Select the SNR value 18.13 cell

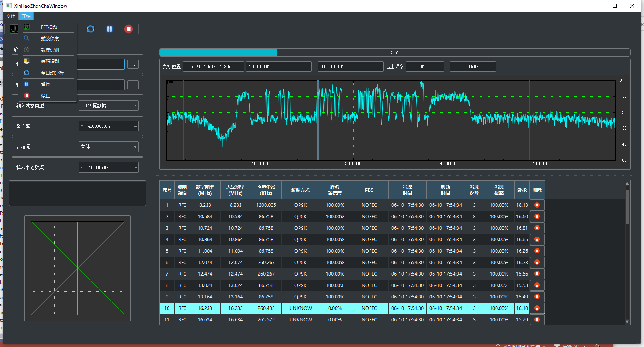pos(522,205)
